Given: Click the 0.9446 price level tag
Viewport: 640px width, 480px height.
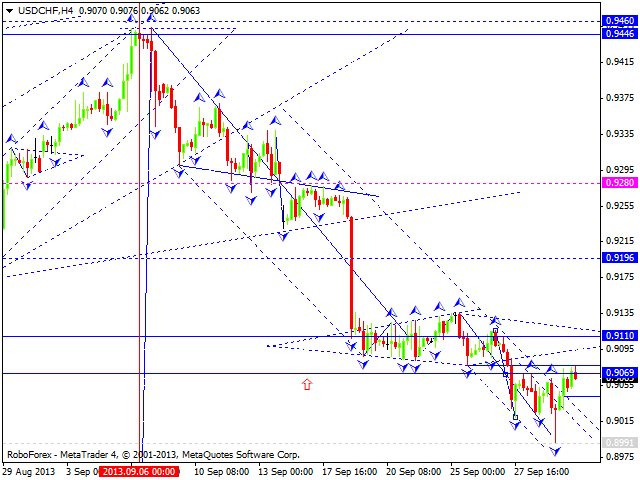Looking at the screenshot, I should pos(619,33).
